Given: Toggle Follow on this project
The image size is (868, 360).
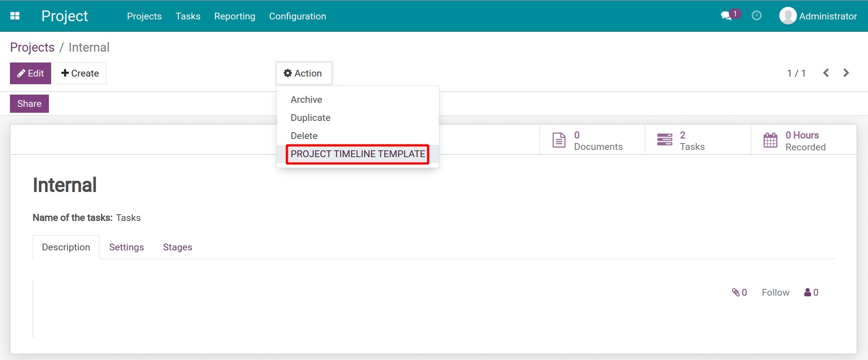Looking at the screenshot, I should coord(775,293).
